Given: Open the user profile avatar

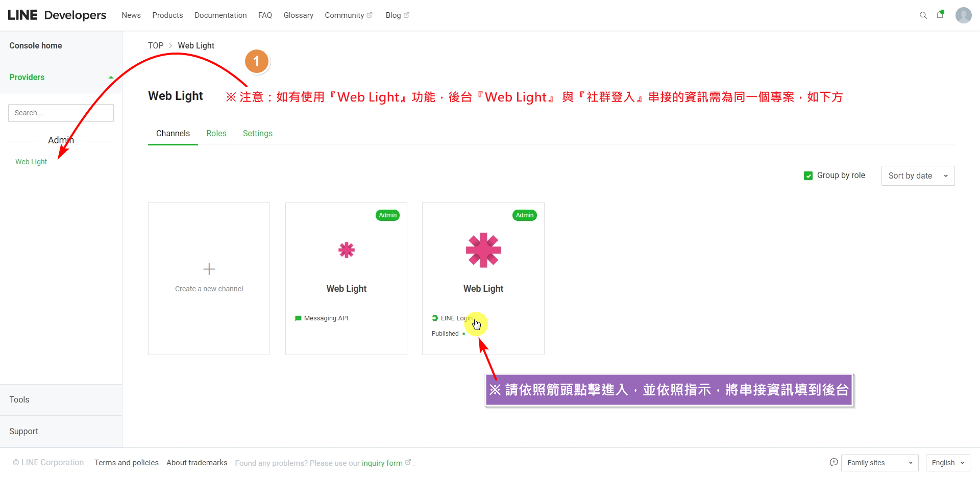Looking at the screenshot, I should pyautogui.click(x=963, y=15).
